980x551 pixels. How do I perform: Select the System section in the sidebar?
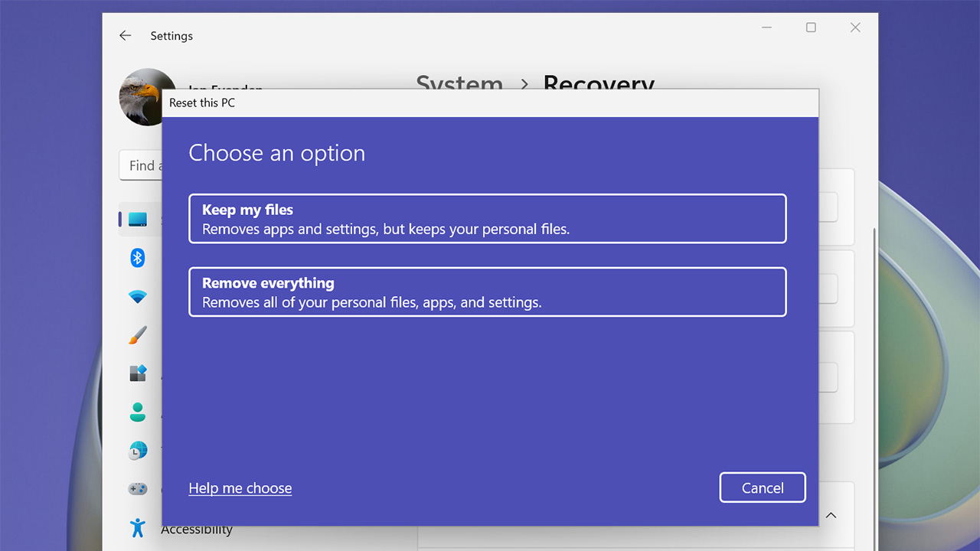pyautogui.click(x=139, y=219)
